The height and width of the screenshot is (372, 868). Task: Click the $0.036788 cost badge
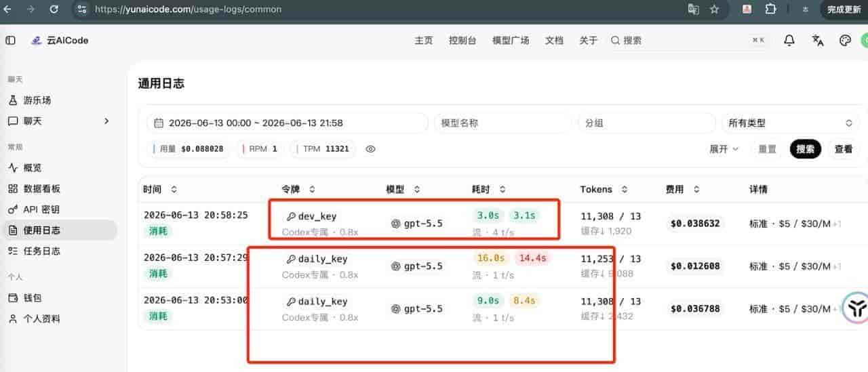coord(695,309)
